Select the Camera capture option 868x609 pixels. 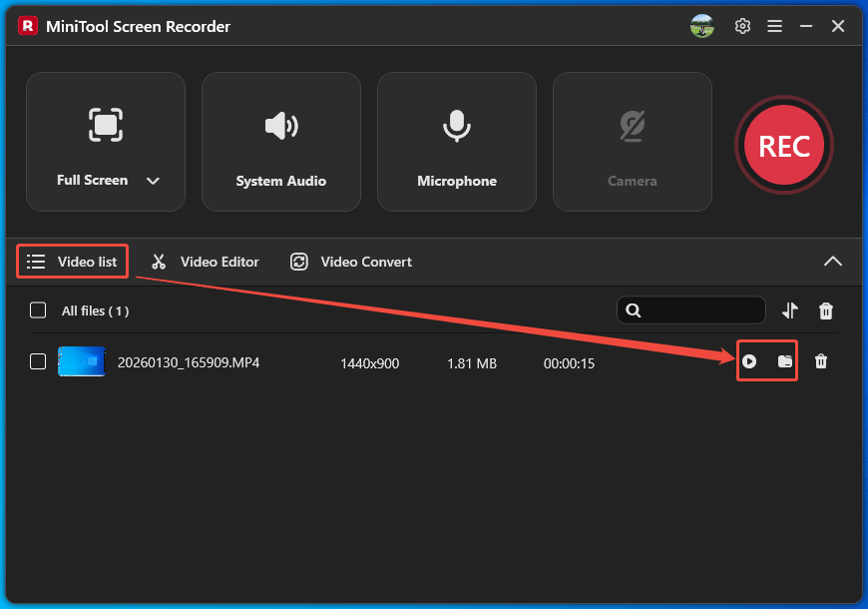point(632,140)
